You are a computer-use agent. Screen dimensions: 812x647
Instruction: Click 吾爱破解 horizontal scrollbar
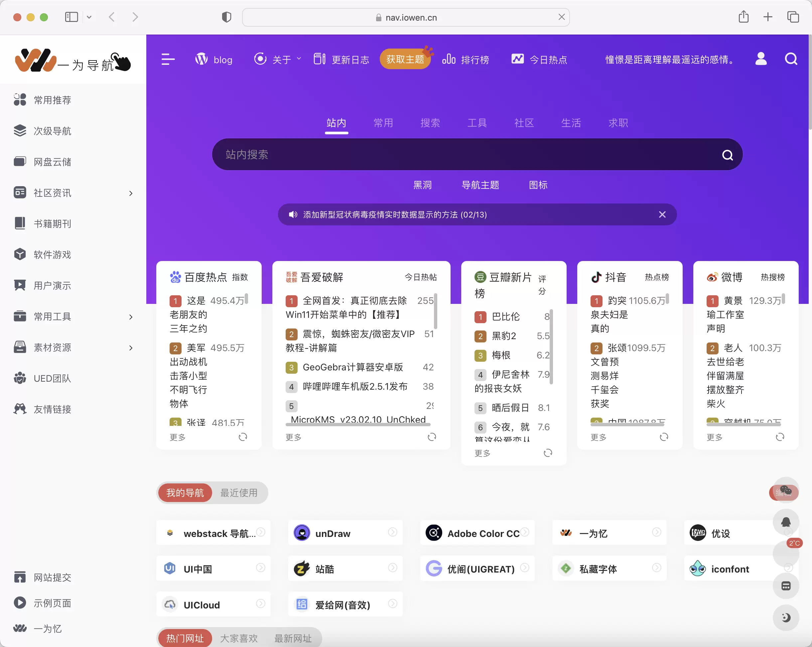[358, 425]
